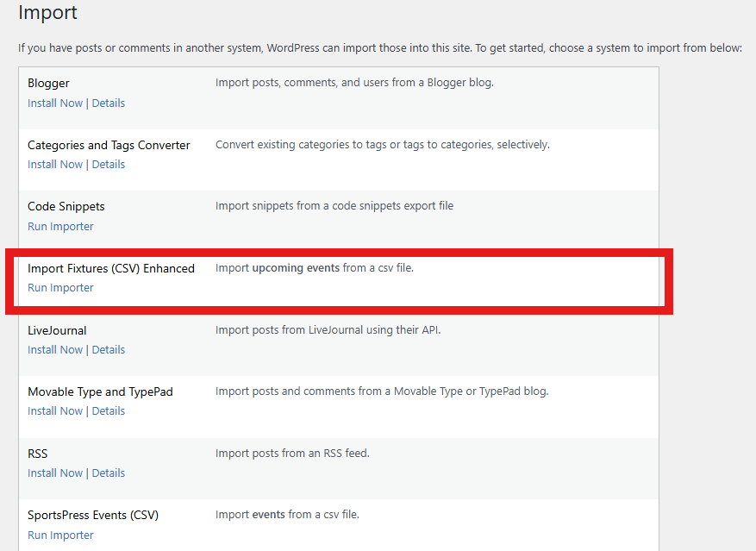Open Details for the Blogger importer
Viewport: 756px width, 551px height.
tap(108, 103)
